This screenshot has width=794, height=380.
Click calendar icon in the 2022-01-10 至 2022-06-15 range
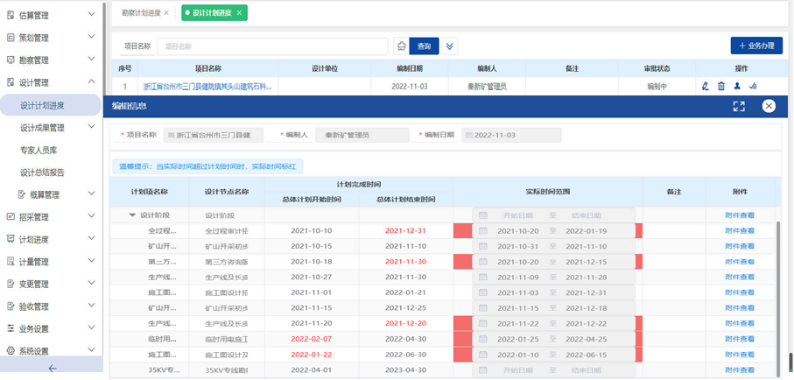click(x=483, y=355)
